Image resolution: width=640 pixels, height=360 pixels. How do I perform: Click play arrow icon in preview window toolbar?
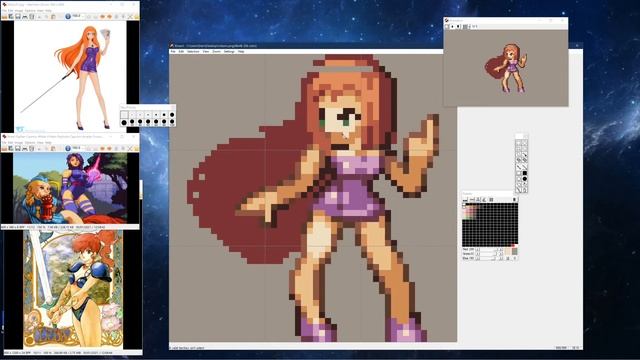[x=452, y=27]
